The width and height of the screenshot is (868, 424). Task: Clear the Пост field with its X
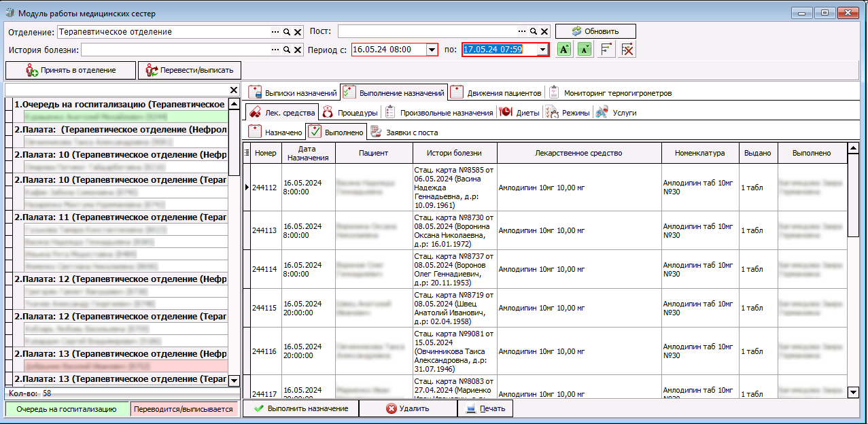tap(545, 32)
